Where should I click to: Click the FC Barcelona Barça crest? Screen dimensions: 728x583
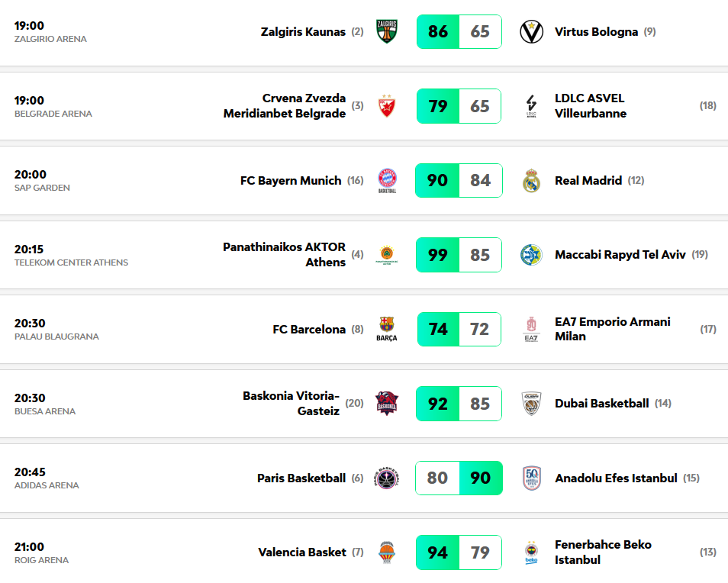click(387, 329)
